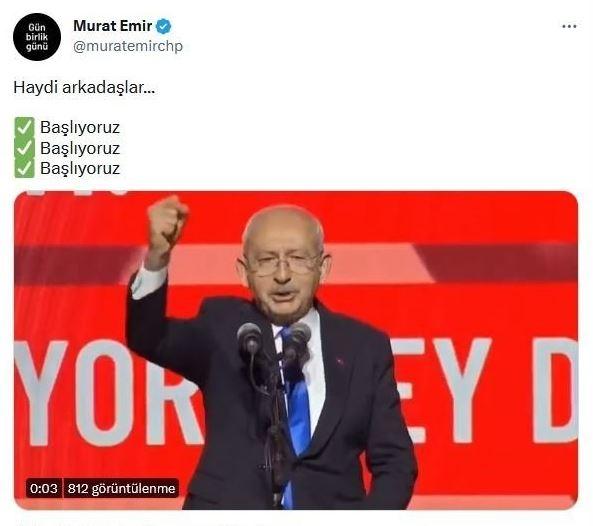Click the Murat Emir display name
This screenshot has width=593, height=526.
(113, 26)
